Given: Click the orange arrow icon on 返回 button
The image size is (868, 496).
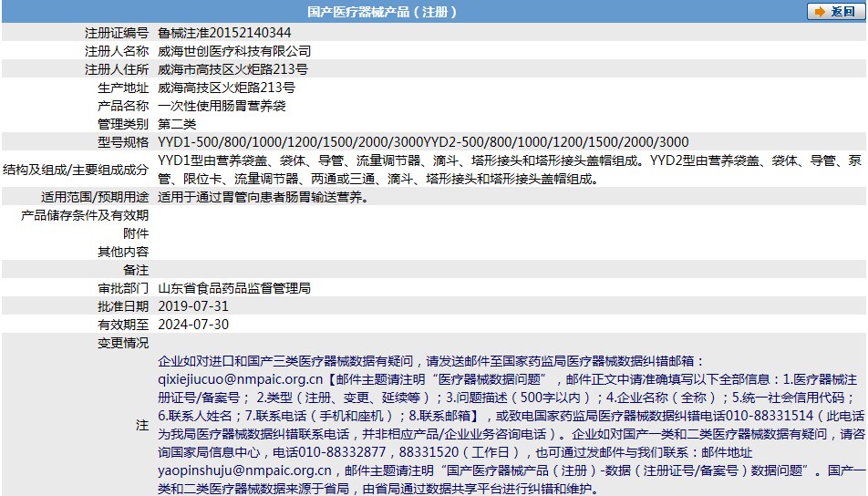Looking at the screenshot, I should coord(820,12).
